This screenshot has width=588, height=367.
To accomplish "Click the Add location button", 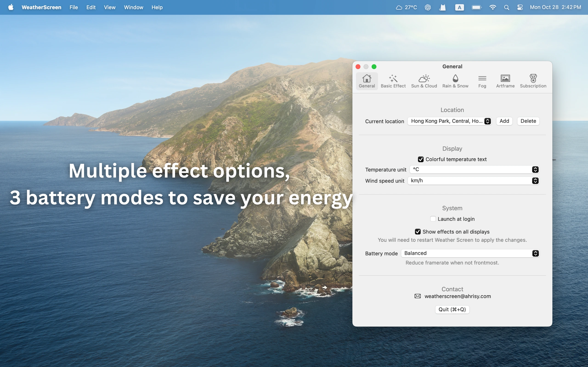I will [x=504, y=121].
